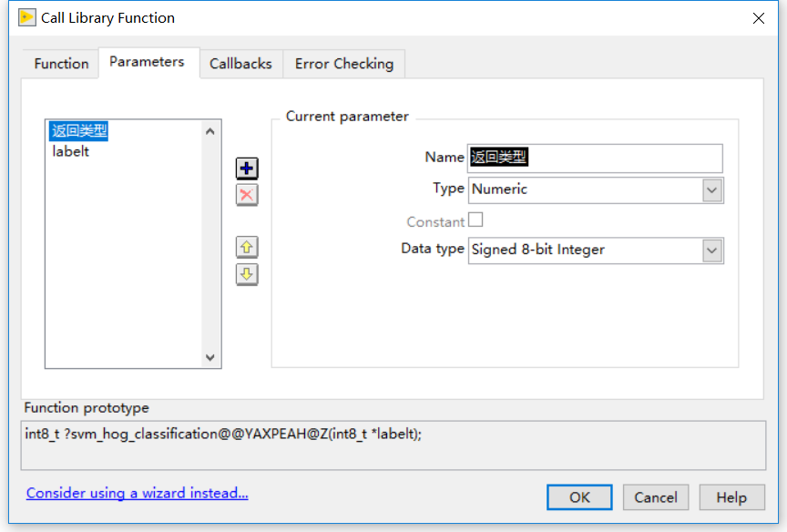Viewport: 787px width, 532px height.
Task: Add a new parameter with the plus icon
Action: point(246,168)
